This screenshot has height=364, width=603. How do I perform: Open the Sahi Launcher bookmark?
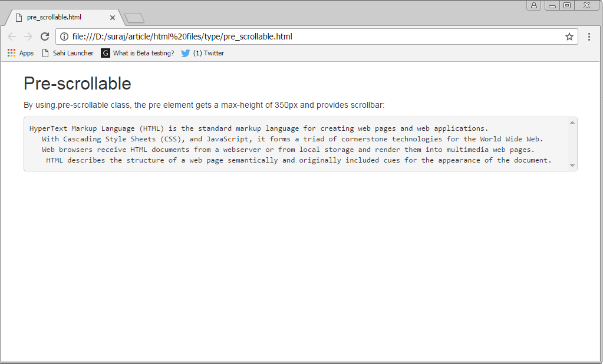click(68, 53)
